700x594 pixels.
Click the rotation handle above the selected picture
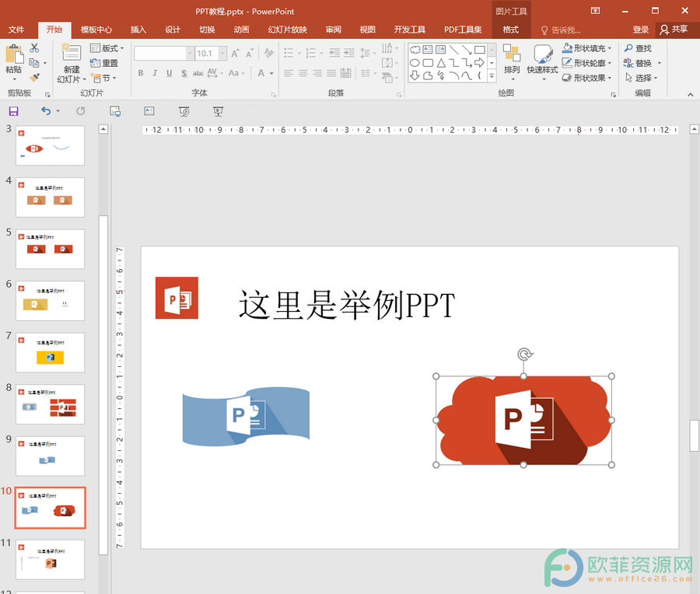[524, 355]
